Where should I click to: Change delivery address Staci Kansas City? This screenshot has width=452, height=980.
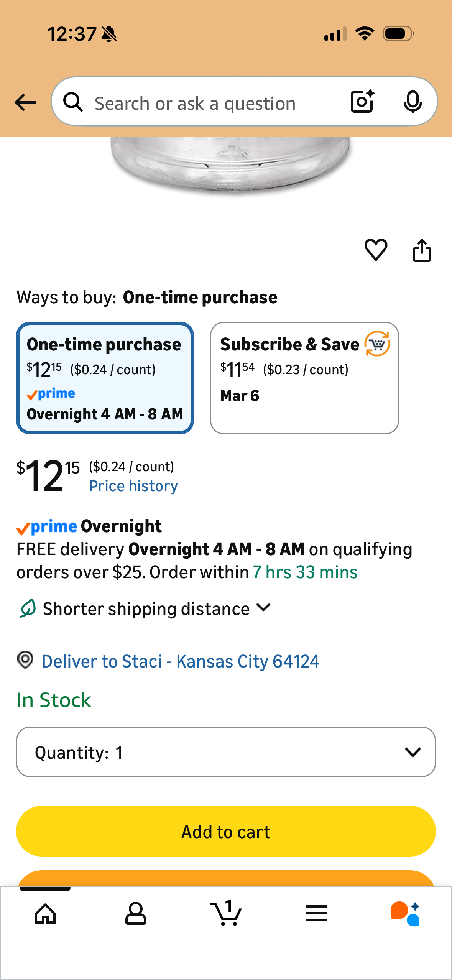pyautogui.click(x=180, y=661)
